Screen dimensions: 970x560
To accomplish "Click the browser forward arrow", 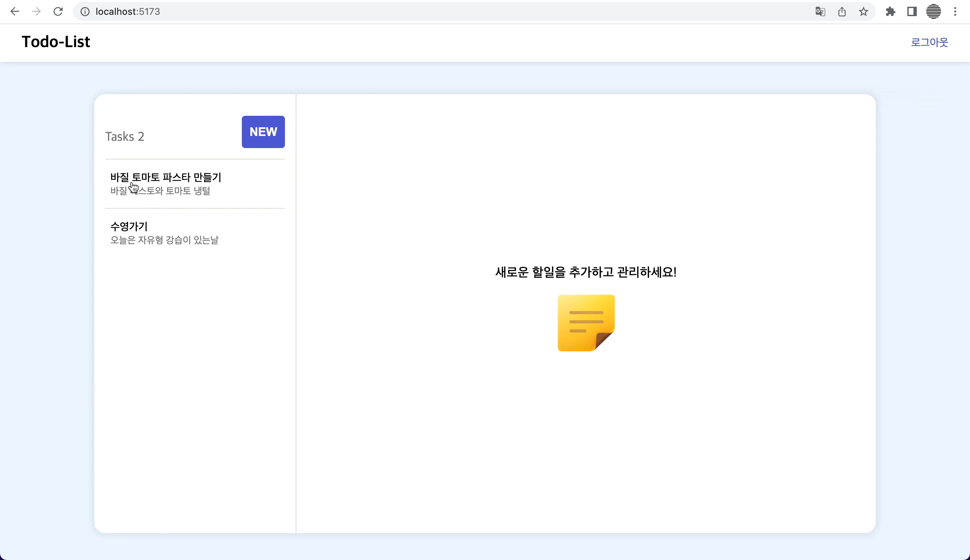I will click(x=36, y=11).
